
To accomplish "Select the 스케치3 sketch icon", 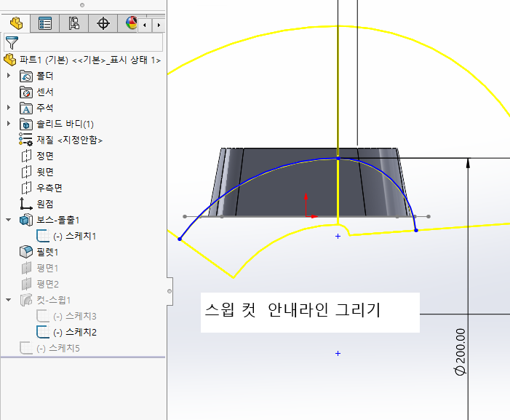I will (43, 316).
